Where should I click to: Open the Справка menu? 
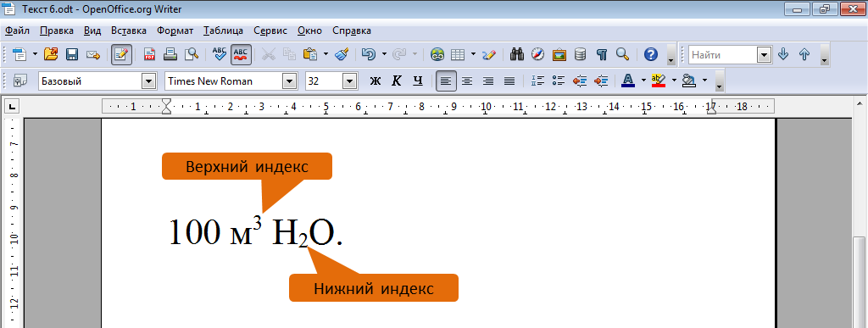tap(352, 31)
